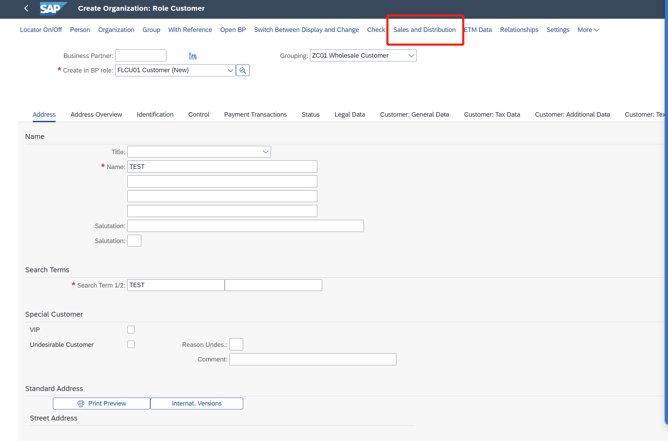Screen dimensions: 668x441
Task: Click the Comment input field
Action: [312, 359]
